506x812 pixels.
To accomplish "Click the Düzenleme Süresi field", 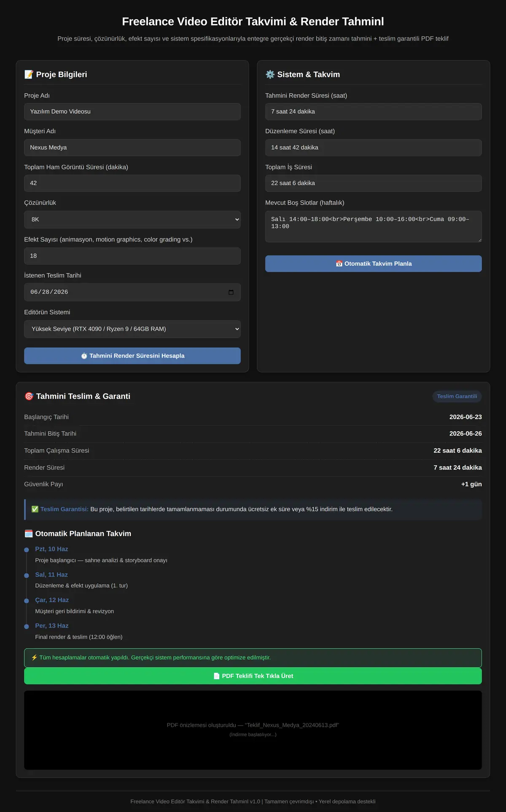I will tap(374, 148).
